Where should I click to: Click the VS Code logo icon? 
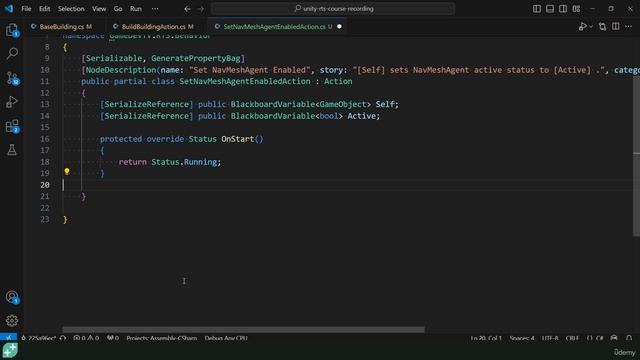(x=9, y=8)
